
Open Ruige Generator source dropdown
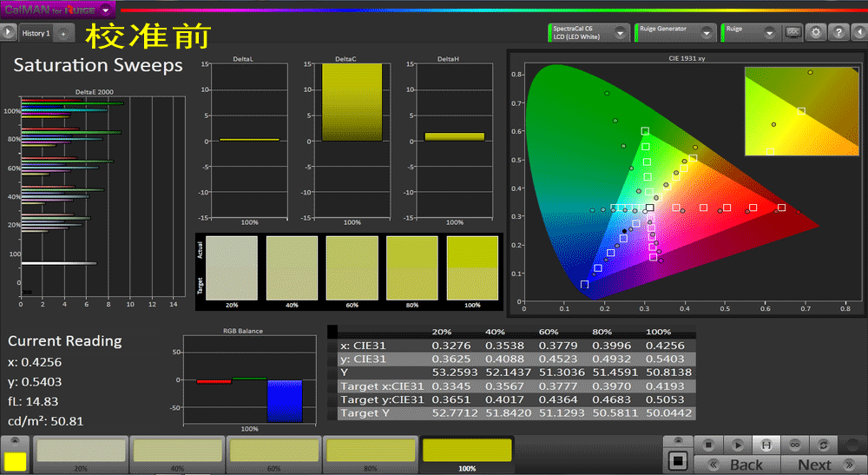[x=707, y=32]
